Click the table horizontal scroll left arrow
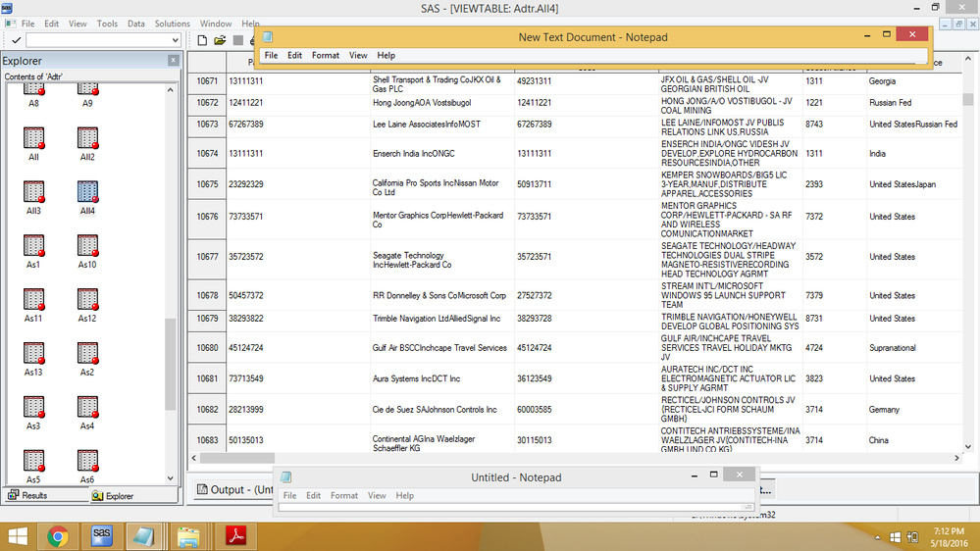980x551 pixels. point(194,458)
